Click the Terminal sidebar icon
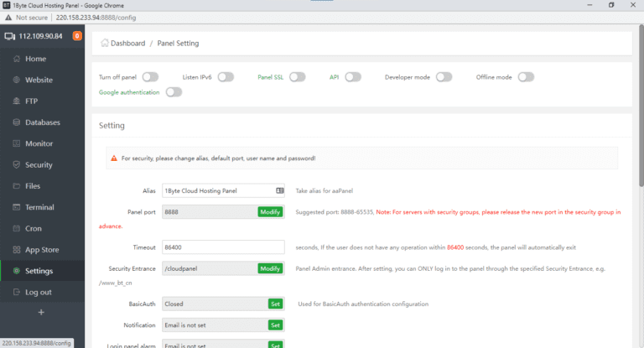Image resolution: width=644 pixels, height=348 pixels. [x=15, y=207]
